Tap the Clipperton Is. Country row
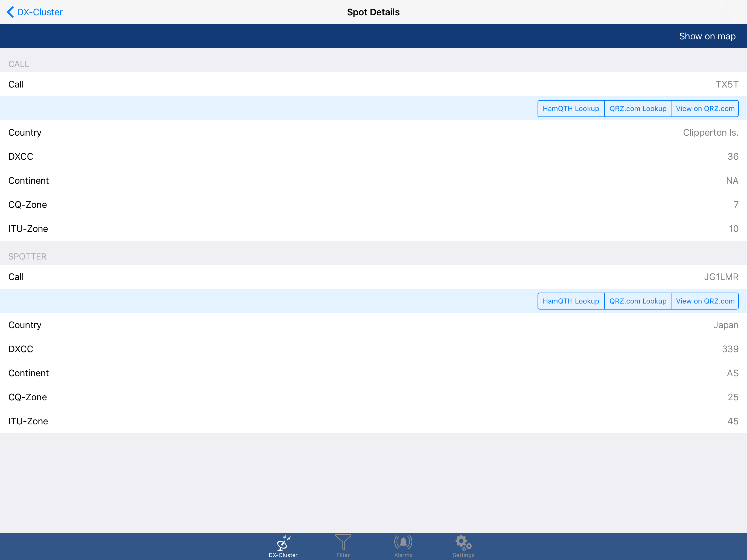This screenshot has width=747, height=560. [x=373, y=132]
